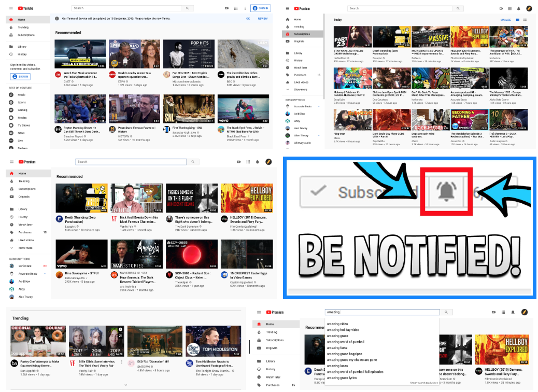Click the MANAGE link above the Today feed
Image resolution: width=538 pixels, height=392 pixels.
click(x=505, y=20)
